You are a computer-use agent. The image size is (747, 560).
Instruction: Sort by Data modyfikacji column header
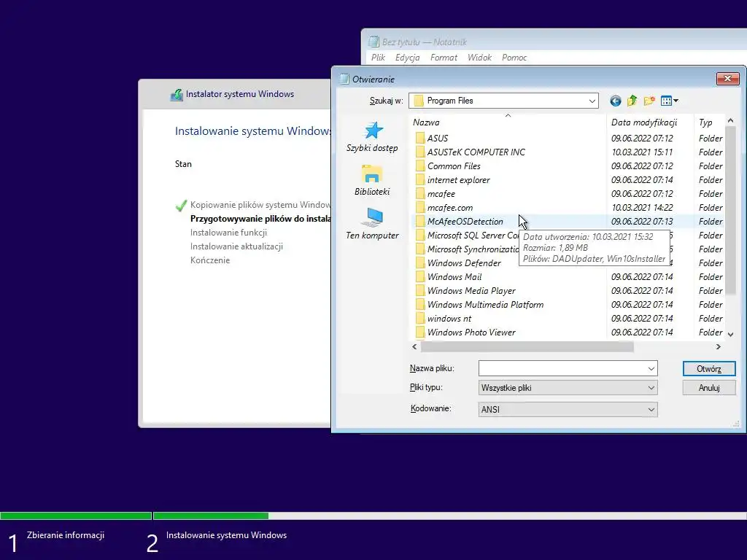click(650, 122)
